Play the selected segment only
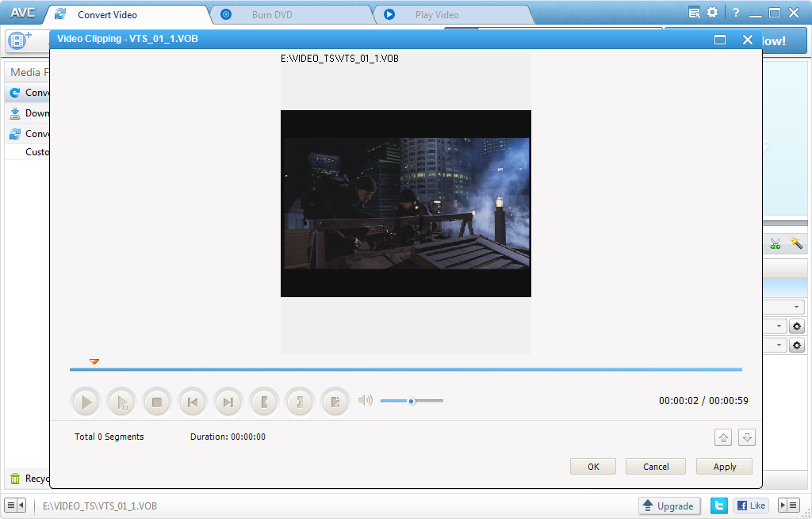This screenshot has height=519, width=812. (x=121, y=402)
